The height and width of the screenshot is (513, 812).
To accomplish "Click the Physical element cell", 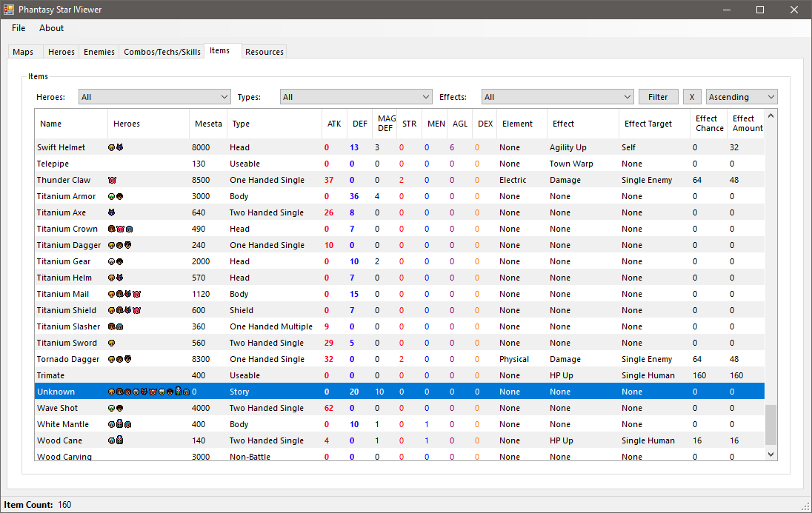I will click(514, 360).
